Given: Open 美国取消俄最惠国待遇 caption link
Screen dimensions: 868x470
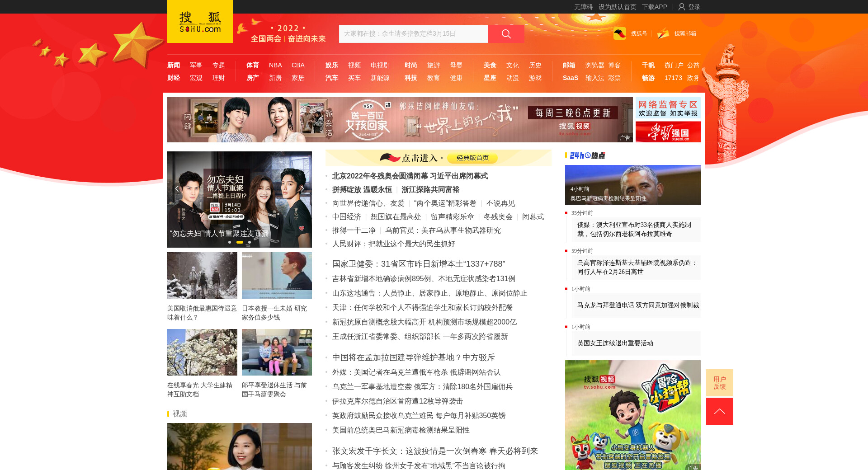Looking at the screenshot, I should coord(202,313).
